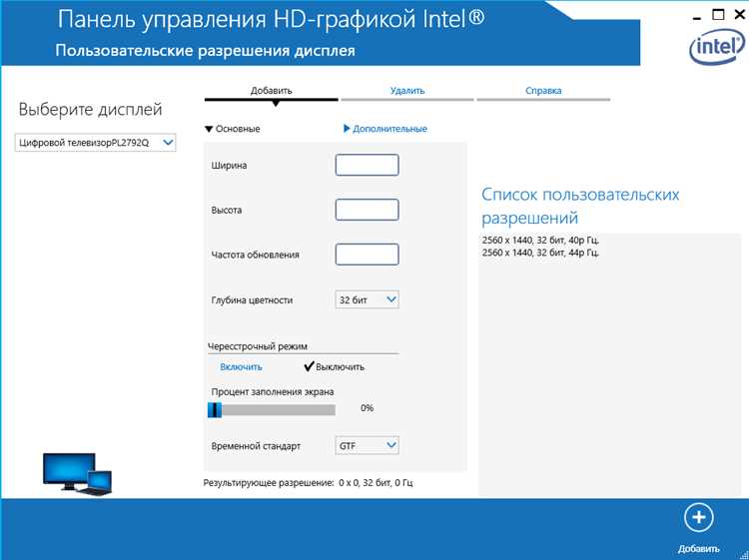The height and width of the screenshot is (560, 749).
Task: Click the circled plus Добавить icon
Action: [x=698, y=518]
